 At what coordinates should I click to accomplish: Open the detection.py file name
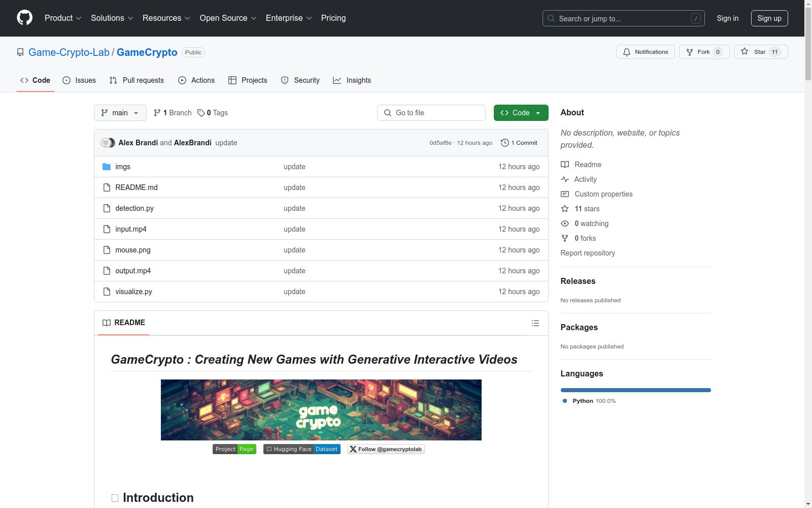134,208
